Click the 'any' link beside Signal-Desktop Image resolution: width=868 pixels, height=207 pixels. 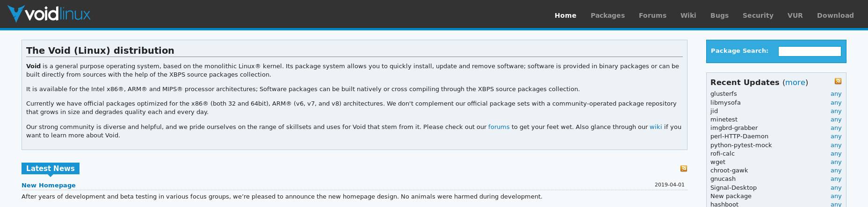(x=836, y=188)
